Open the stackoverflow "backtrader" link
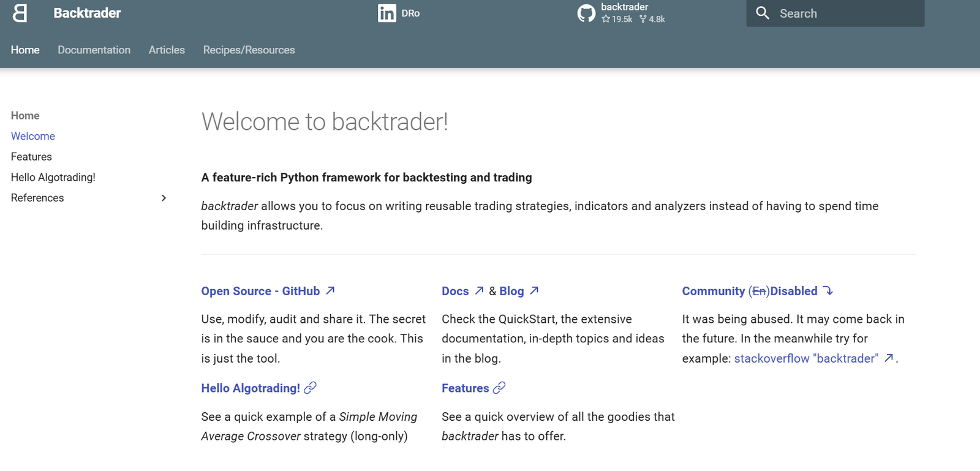Image resolution: width=980 pixels, height=471 pixels. (806, 358)
